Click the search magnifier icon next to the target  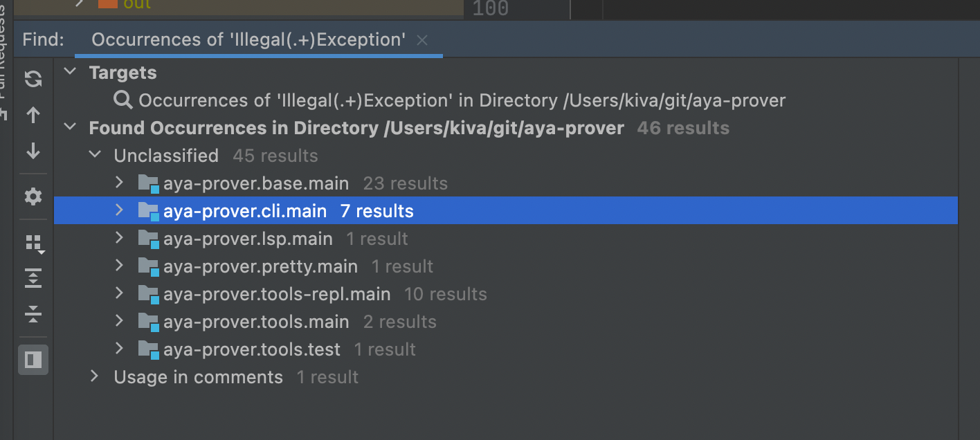122,100
